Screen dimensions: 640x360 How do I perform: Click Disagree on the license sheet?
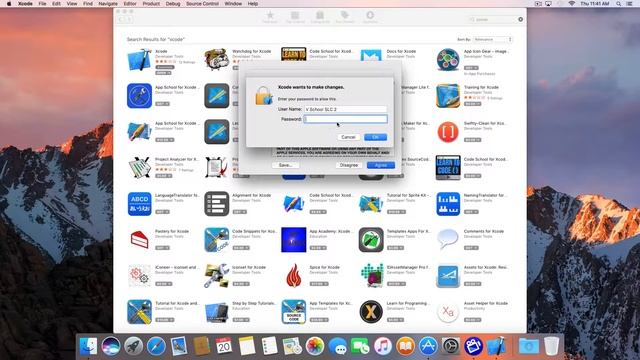349,165
